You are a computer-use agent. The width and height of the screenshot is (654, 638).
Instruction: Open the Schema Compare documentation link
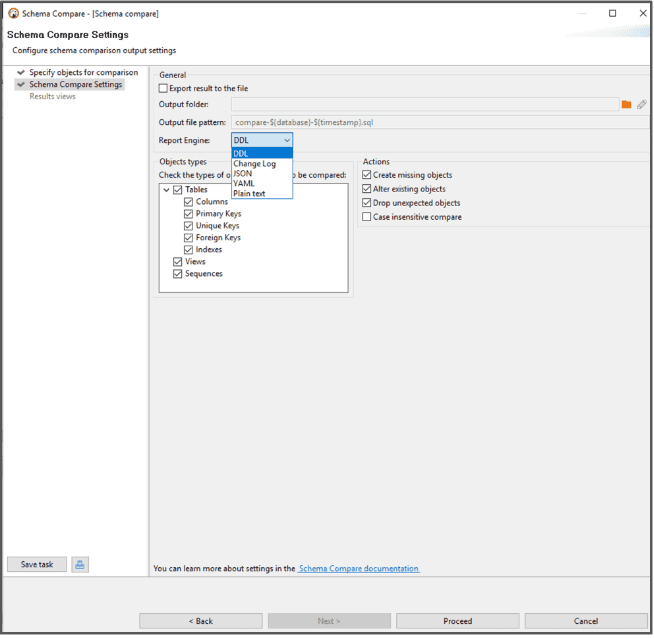tap(358, 569)
